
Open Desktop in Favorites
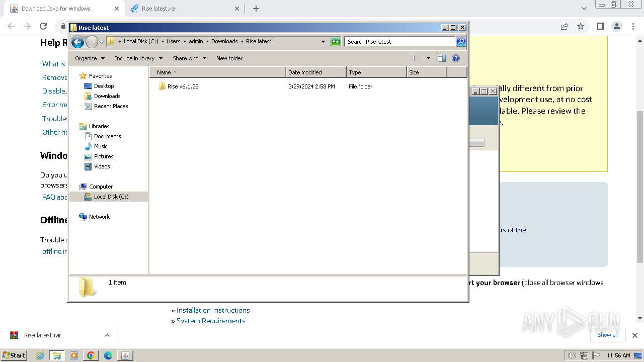(x=104, y=86)
